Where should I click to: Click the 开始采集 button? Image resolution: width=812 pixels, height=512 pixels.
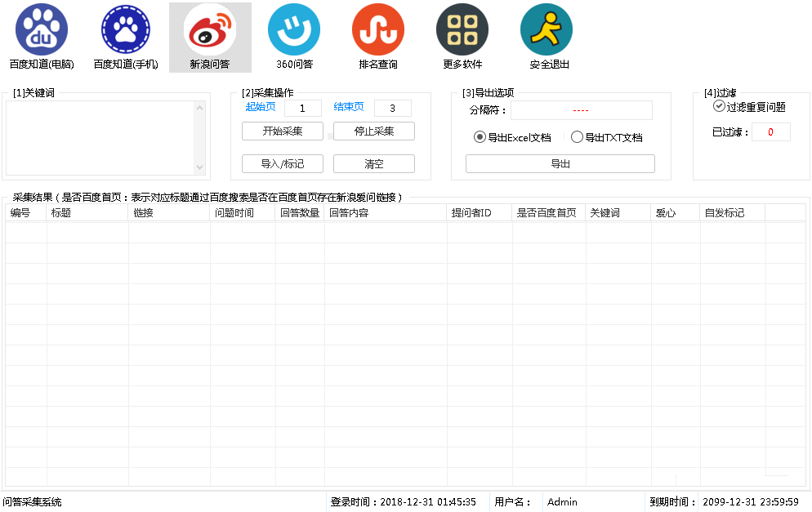283,131
